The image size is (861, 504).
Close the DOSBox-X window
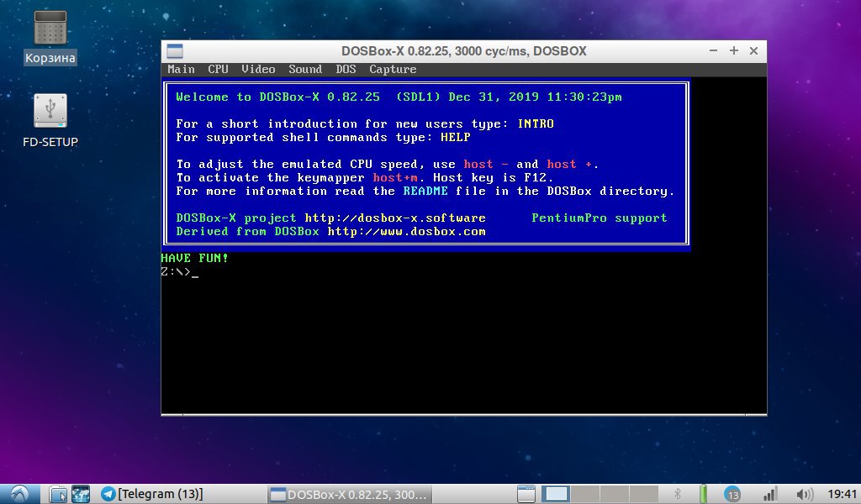(754, 50)
